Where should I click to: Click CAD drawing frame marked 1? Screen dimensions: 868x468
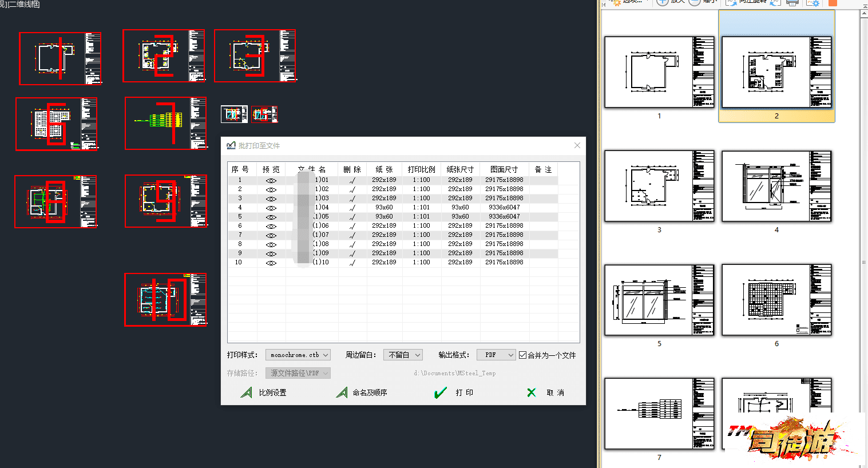tap(60, 58)
